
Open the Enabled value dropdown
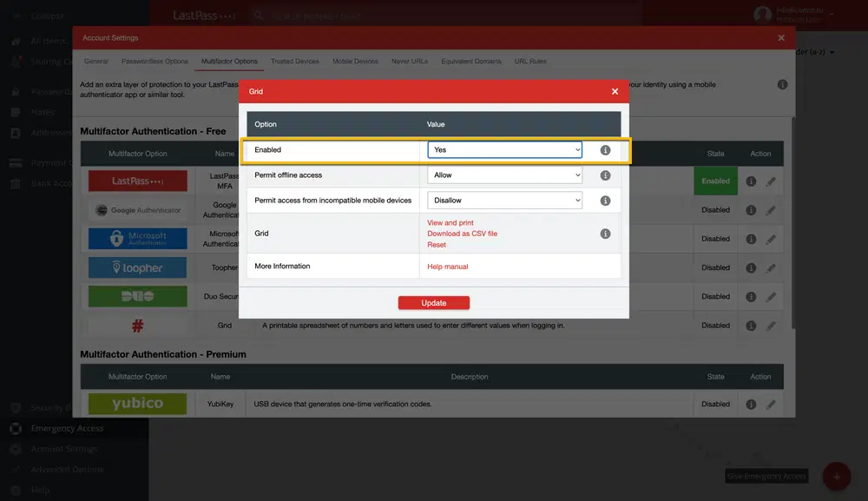(504, 149)
